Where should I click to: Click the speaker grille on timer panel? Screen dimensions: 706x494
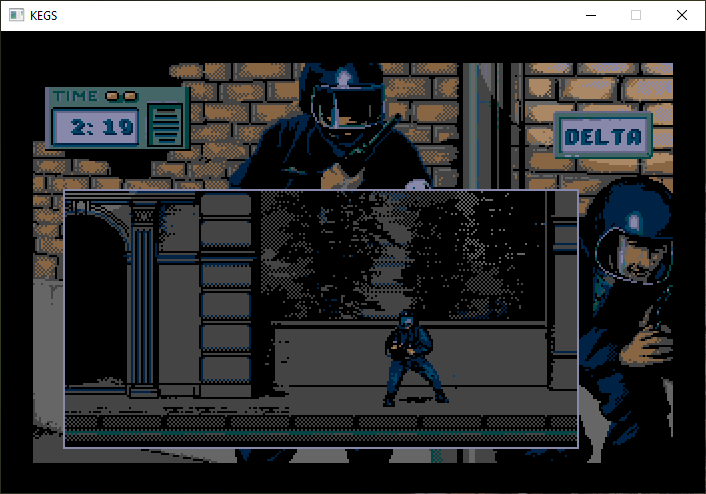165,125
